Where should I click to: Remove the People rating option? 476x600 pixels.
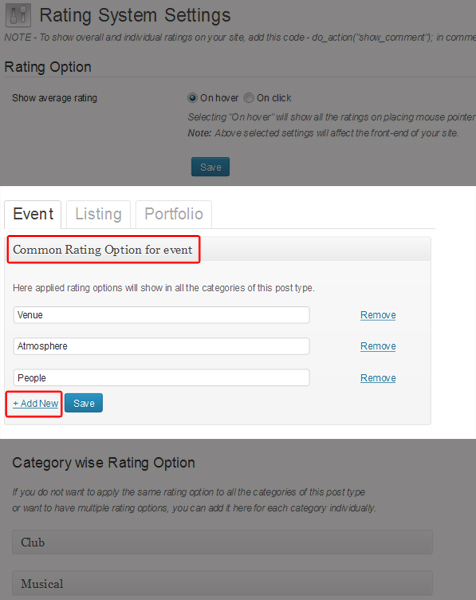[x=378, y=378]
